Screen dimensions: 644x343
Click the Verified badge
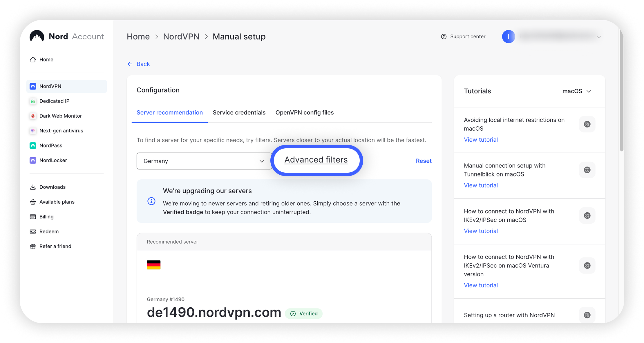pyautogui.click(x=304, y=314)
